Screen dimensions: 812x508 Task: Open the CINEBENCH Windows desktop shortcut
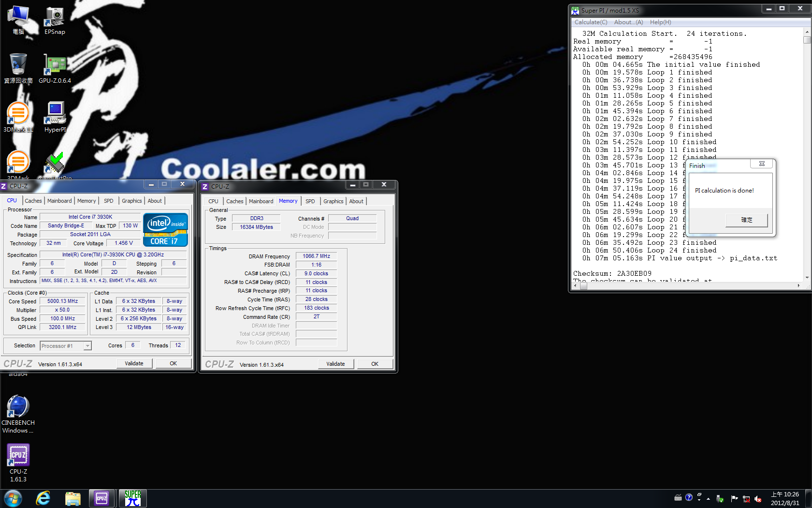tap(18, 414)
